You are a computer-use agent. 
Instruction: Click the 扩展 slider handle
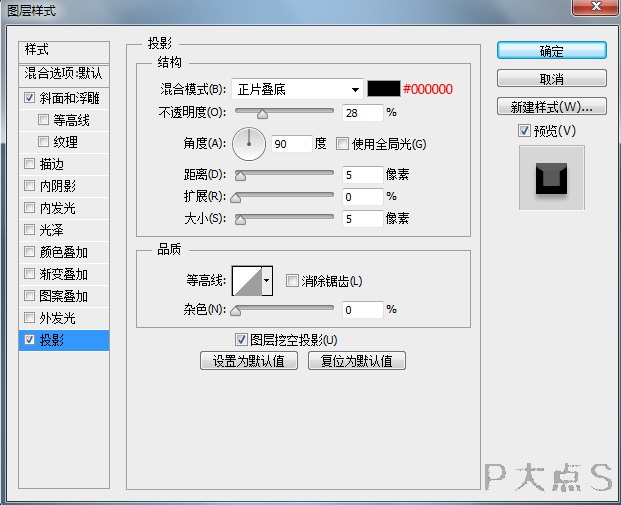236,198
